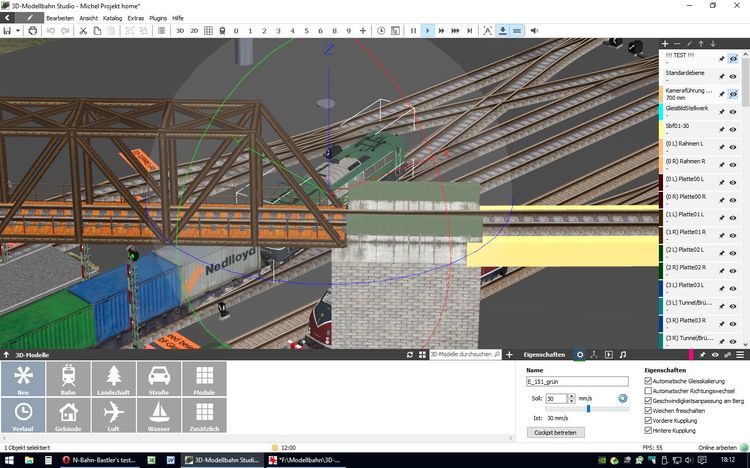Open the Bahn train catalog category
This screenshot has width=750, height=468.
click(68, 380)
